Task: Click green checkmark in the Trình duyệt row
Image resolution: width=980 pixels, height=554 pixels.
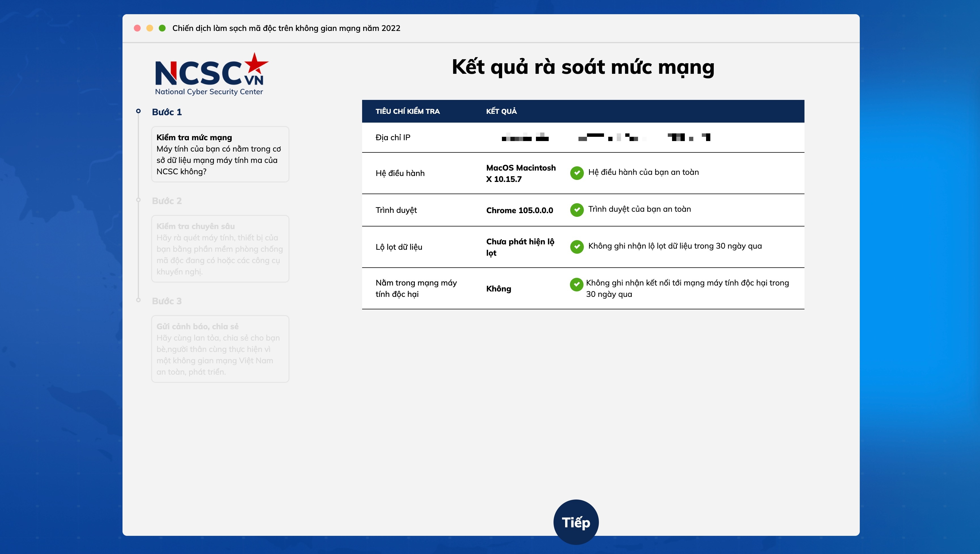Action: pos(577,210)
